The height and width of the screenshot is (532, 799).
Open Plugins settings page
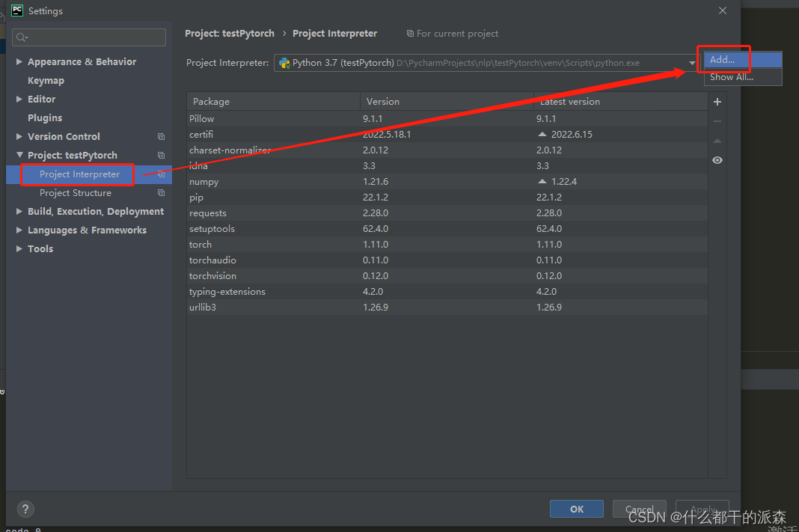pyautogui.click(x=45, y=117)
